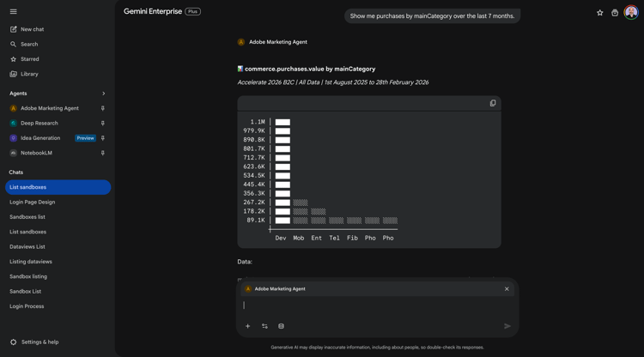Open the Dataviews List chat
This screenshot has width=644, height=357.
[x=27, y=246]
